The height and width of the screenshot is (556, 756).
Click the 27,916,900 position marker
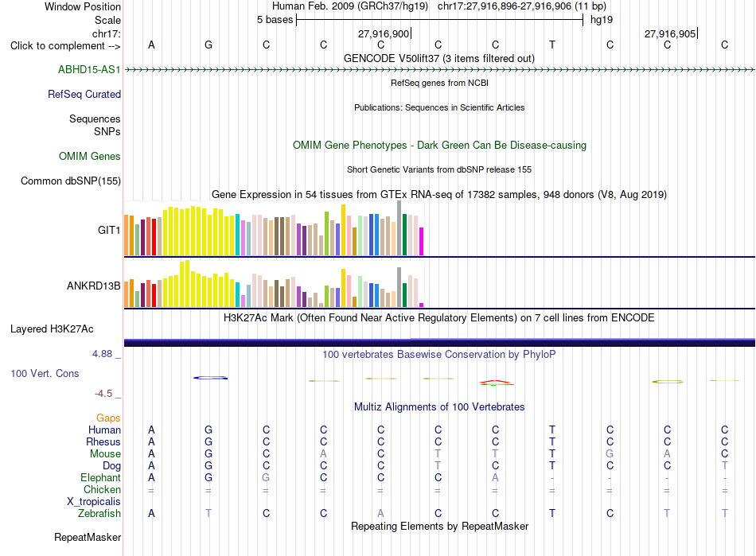coord(384,33)
